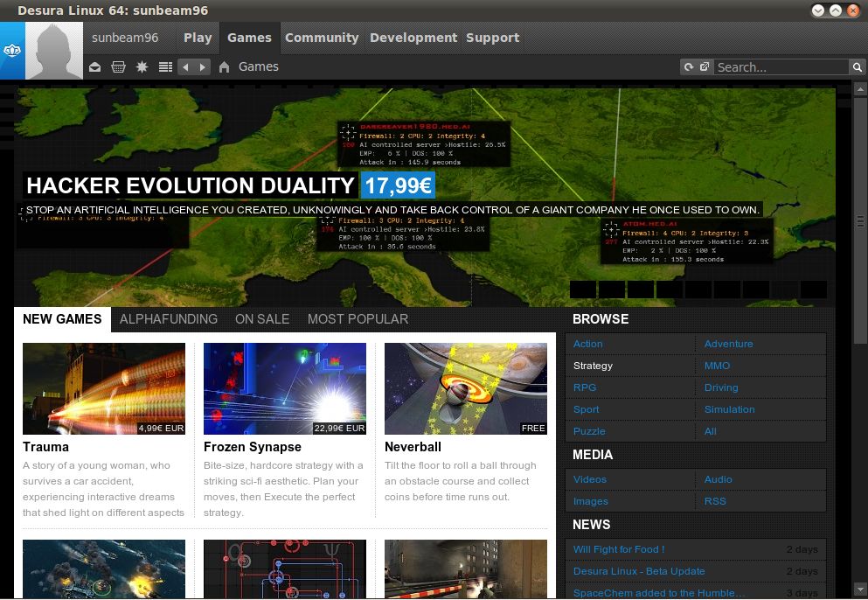
Task: Open the Videos media link
Action: [x=590, y=479]
